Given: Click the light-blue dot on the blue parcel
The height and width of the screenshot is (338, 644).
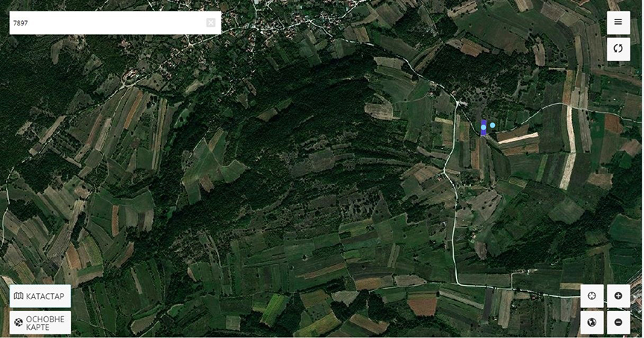Looking at the screenshot, I should coord(484,127).
